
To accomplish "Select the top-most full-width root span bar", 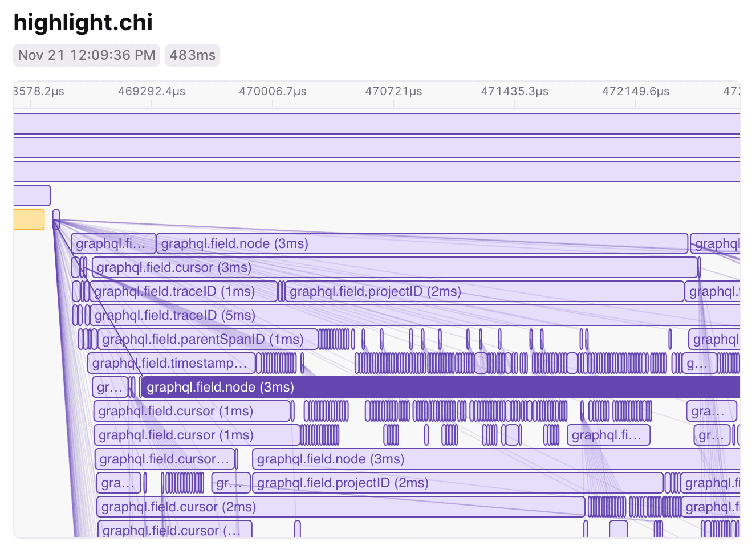I will [377, 124].
